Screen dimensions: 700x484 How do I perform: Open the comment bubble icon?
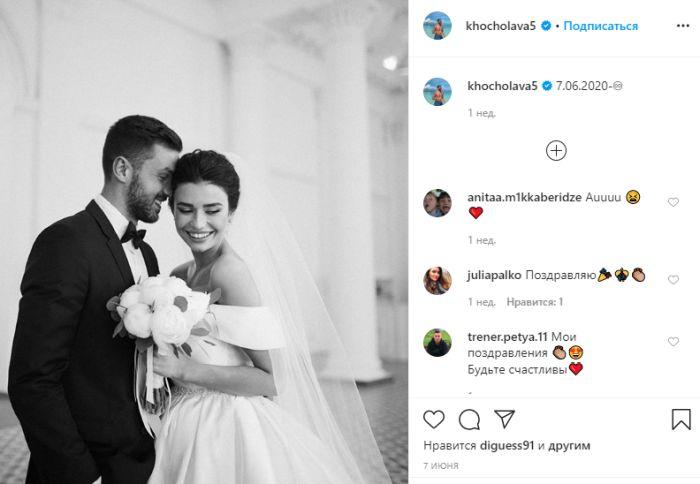(469, 420)
